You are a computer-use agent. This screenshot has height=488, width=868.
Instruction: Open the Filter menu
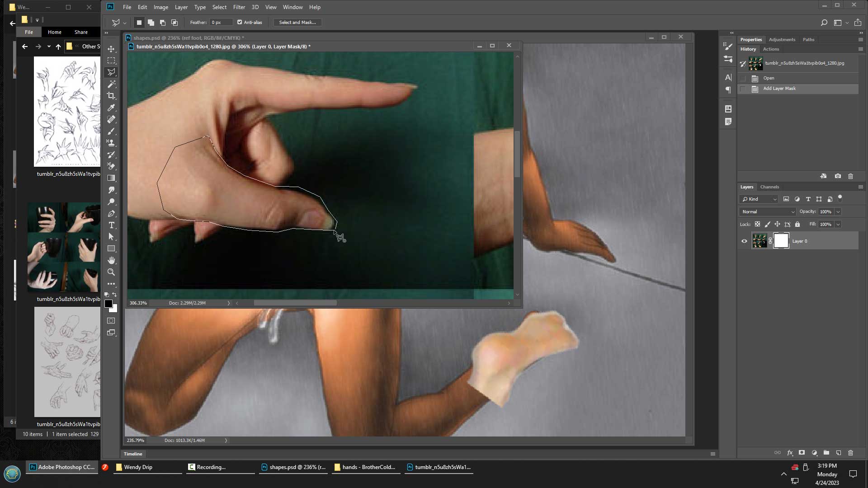tap(239, 7)
